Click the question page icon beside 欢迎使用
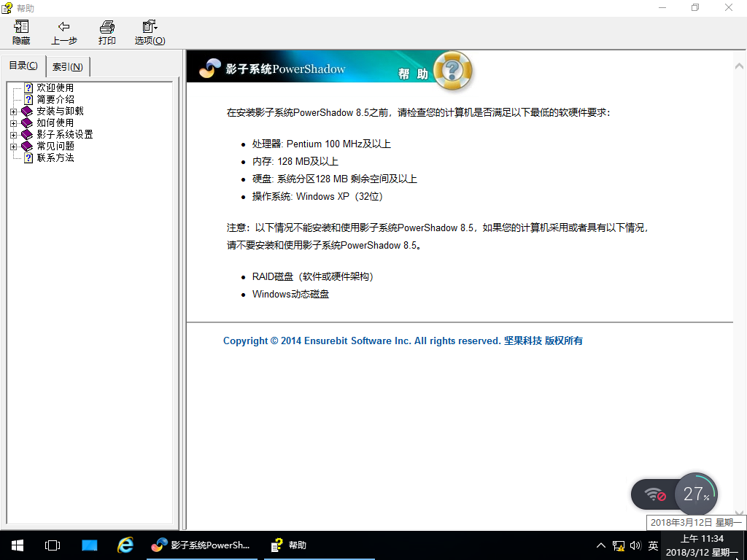Image resolution: width=747 pixels, height=560 pixels. pyautogui.click(x=28, y=87)
